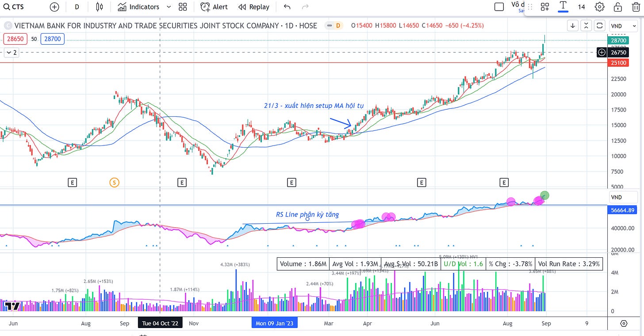644x336 pixels.
Task: Open the layout setup rectangle icon
Action: pos(499,7)
